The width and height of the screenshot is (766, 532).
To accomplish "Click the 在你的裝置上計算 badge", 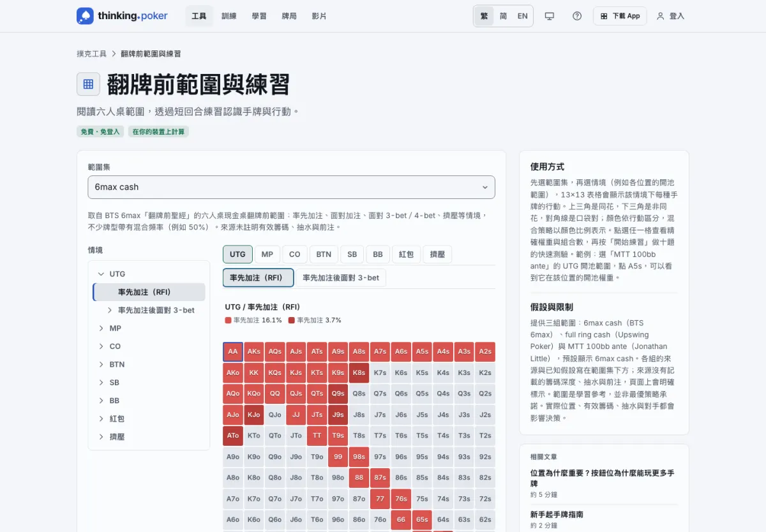I will click(x=158, y=131).
